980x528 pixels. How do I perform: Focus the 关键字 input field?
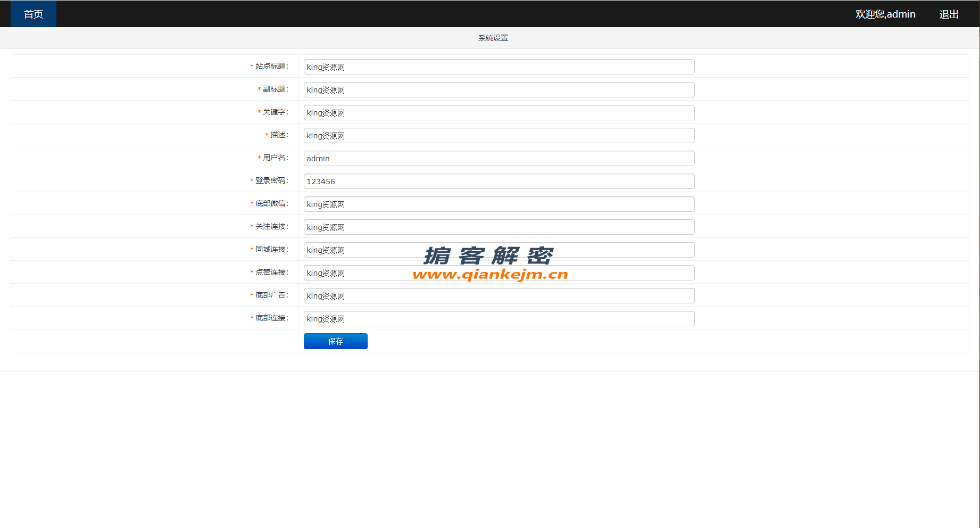pos(499,113)
